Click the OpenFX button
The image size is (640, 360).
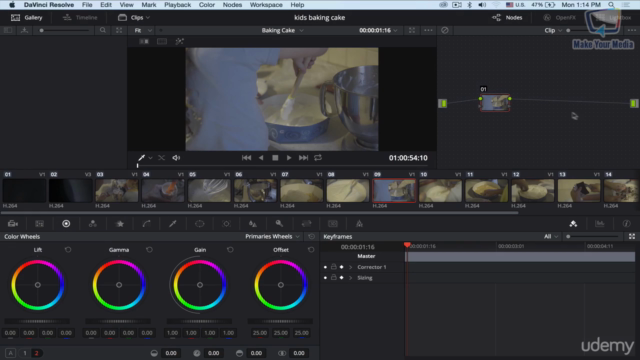[559, 18]
